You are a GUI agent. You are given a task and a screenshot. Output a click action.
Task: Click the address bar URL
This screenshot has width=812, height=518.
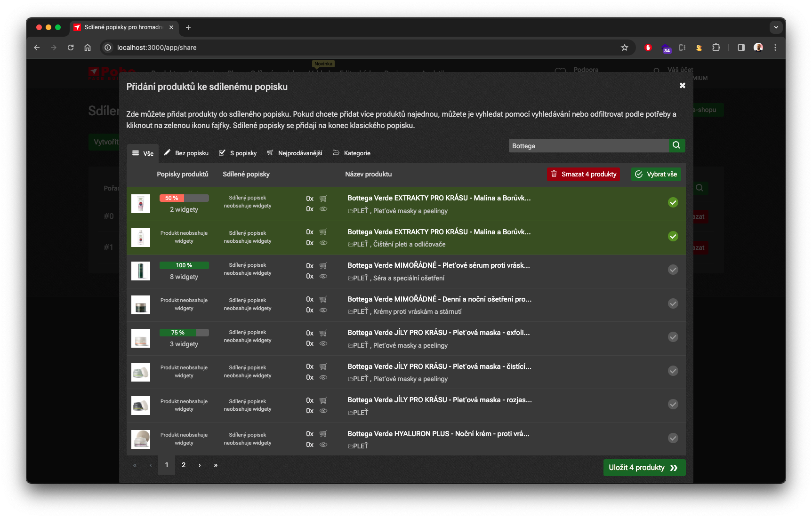point(157,48)
